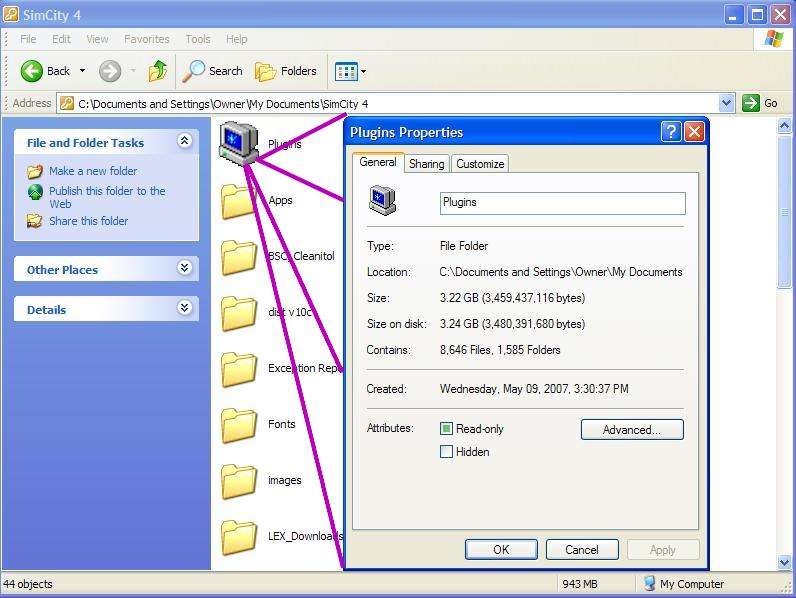Open Advanced attributes
Screen dimensions: 796x598
tap(632, 429)
